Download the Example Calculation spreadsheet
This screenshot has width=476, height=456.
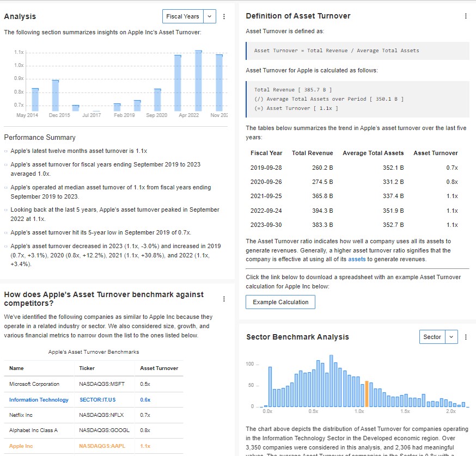(280, 302)
